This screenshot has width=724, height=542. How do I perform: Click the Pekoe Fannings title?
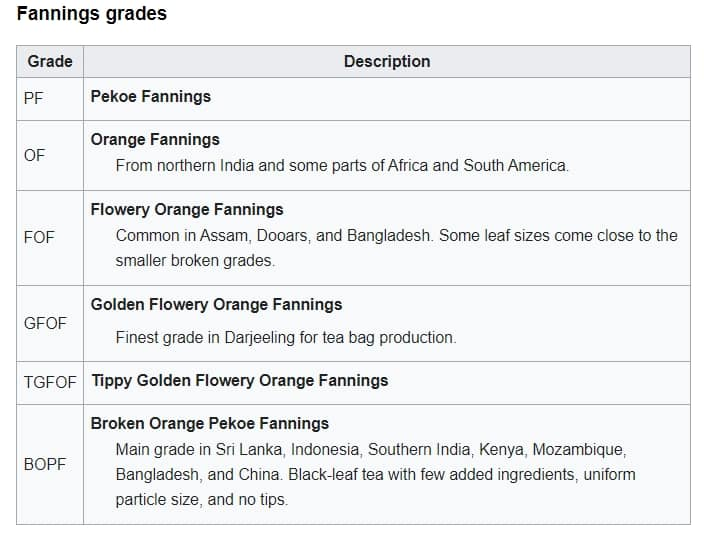(151, 96)
